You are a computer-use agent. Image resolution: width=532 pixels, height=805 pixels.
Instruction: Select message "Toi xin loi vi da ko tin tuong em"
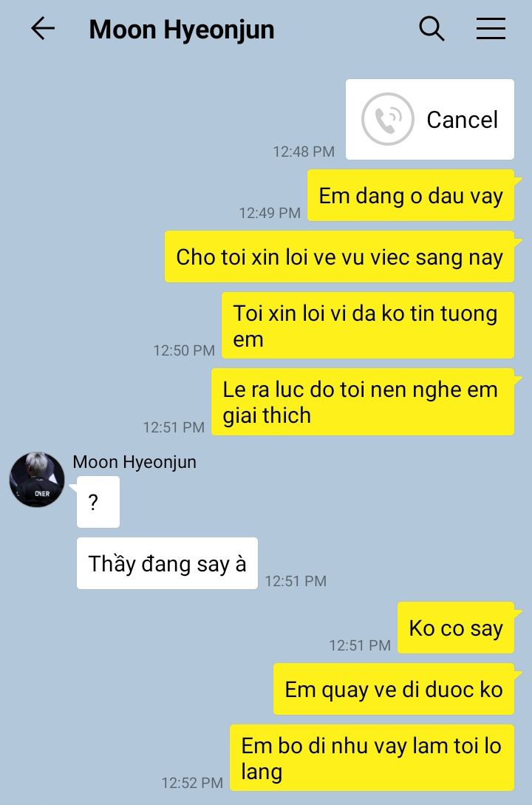point(368,325)
